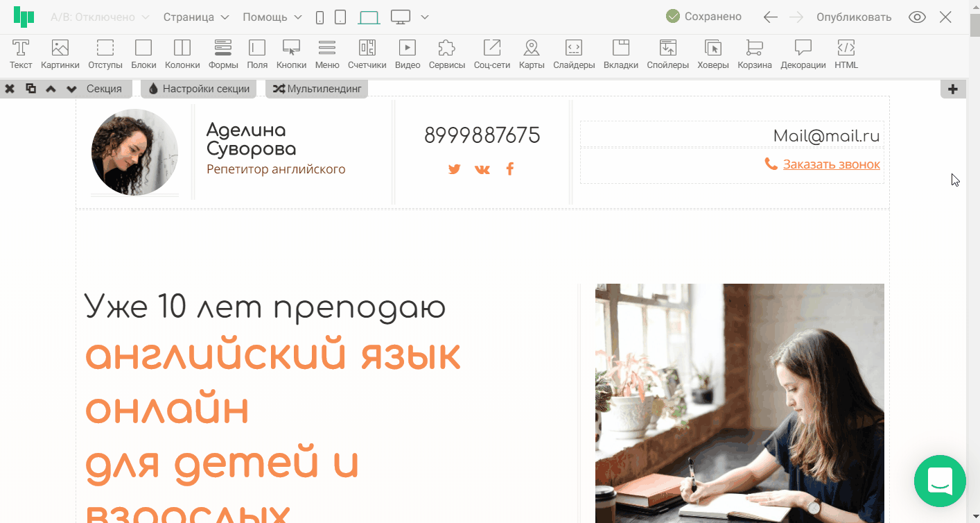This screenshot has height=523, width=980.
Task: Open the Картинки element tool
Action: pyautogui.click(x=60, y=54)
